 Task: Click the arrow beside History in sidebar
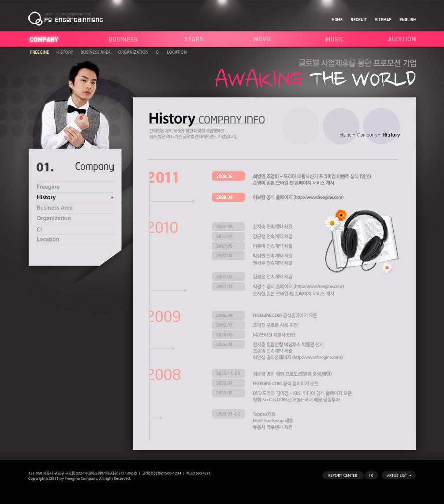112,198
